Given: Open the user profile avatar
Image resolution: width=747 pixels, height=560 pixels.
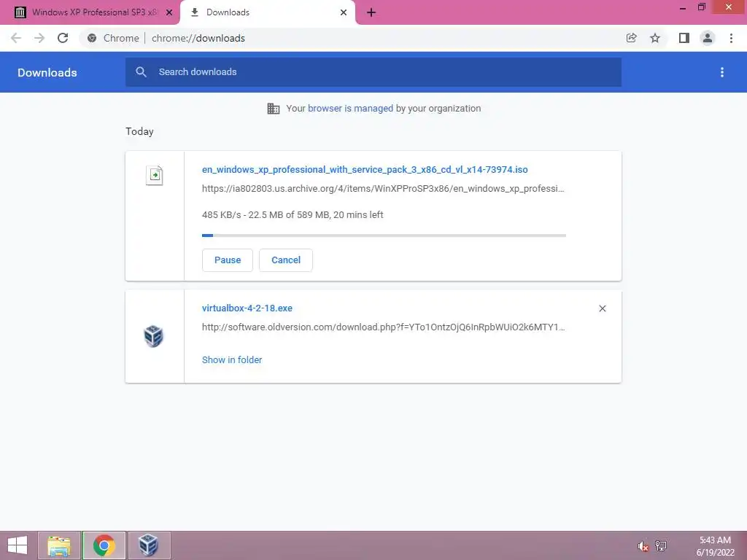Looking at the screenshot, I should point(708,38).
